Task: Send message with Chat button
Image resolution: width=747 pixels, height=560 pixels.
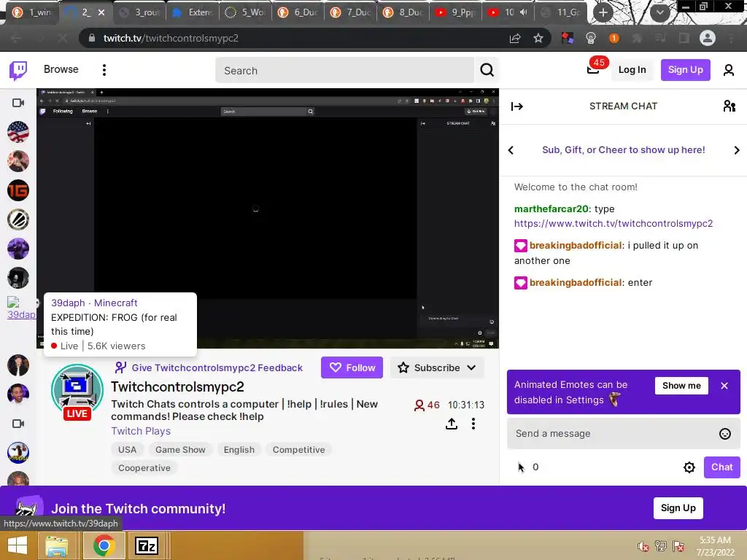Action: click(721, 467)
